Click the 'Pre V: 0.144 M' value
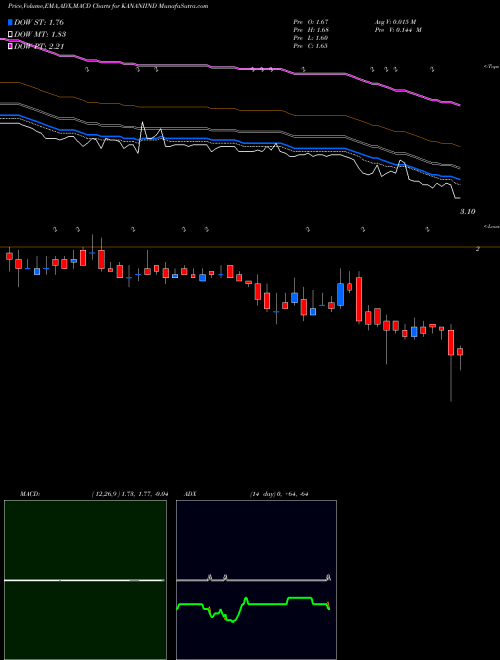 pos(398,30)
